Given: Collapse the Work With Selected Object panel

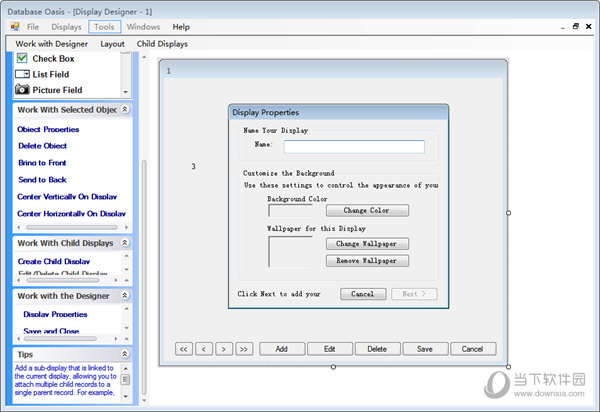Looking at the screenshot, I should point(125,109).
